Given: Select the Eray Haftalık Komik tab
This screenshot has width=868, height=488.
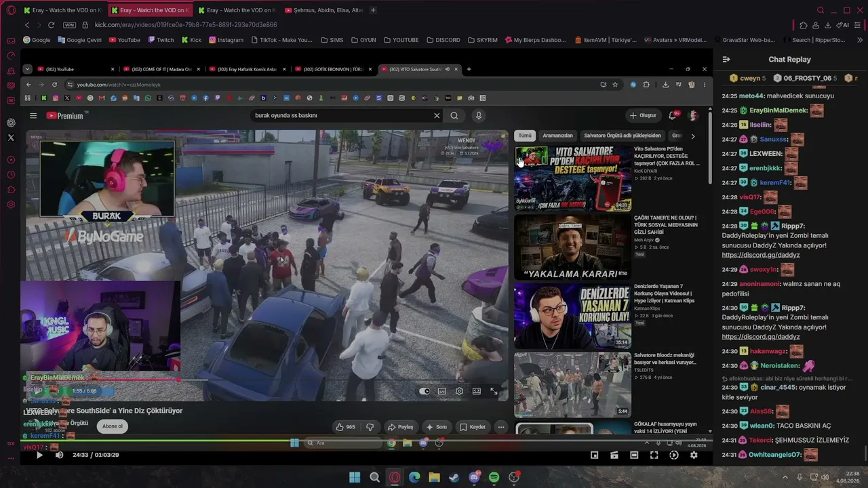Looking at the screenshot, I should (x=248, y=69).
